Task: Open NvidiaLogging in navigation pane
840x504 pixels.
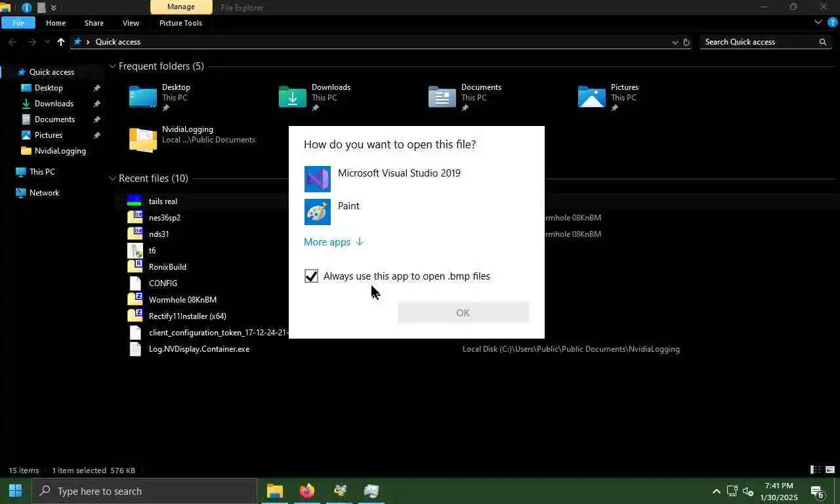Action: (60, 151)
